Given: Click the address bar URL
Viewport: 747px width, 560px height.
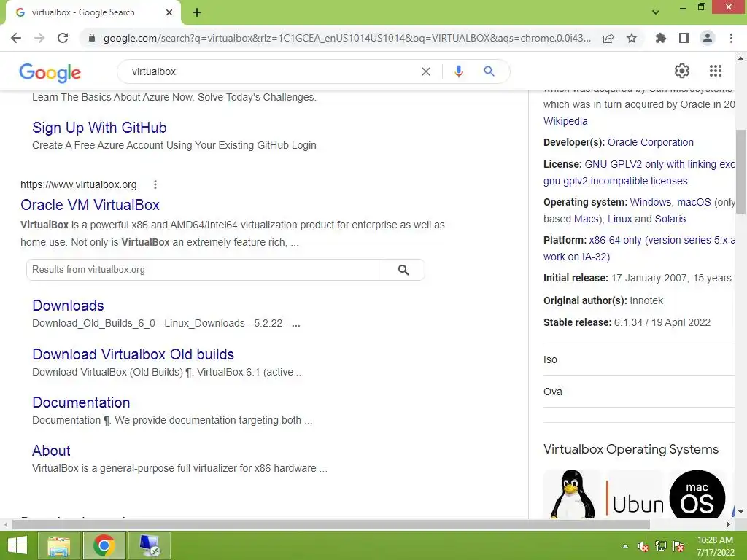Looking at the screenshot, I should 347,38.
